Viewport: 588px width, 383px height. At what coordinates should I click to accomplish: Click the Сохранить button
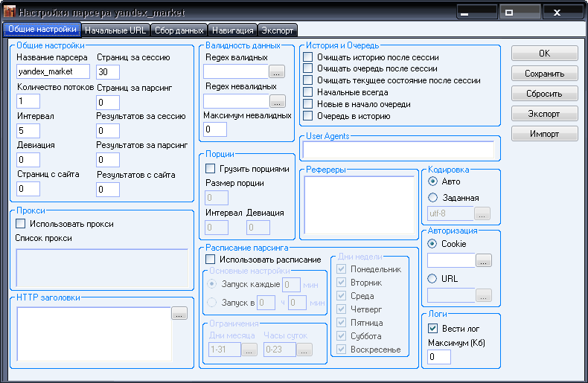(544, 74)
